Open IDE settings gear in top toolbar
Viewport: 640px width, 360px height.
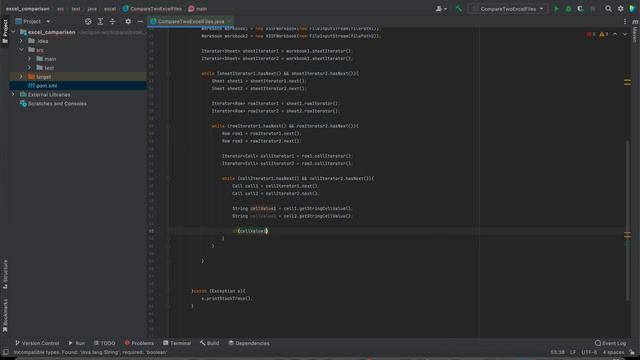click(x=620, y=9)
